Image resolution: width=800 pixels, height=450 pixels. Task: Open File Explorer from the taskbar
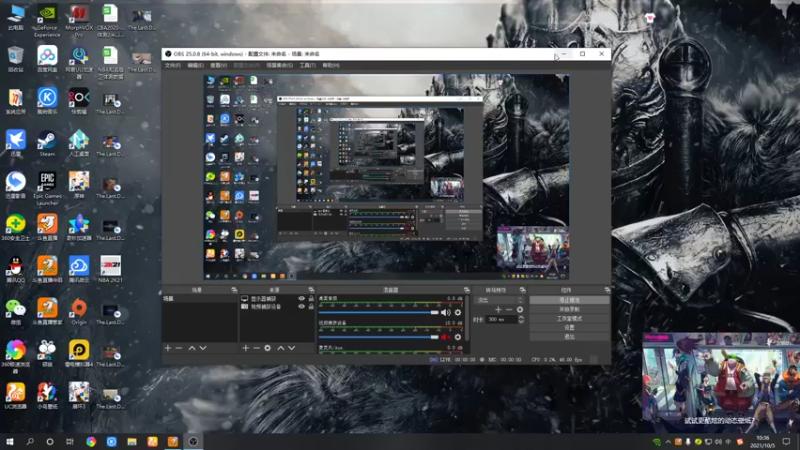[132, 442]
